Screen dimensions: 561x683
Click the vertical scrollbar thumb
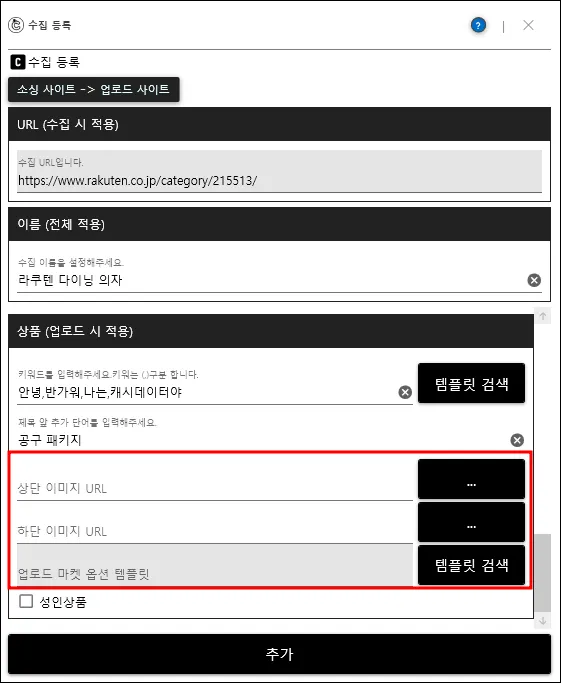(x=543, y=573)
